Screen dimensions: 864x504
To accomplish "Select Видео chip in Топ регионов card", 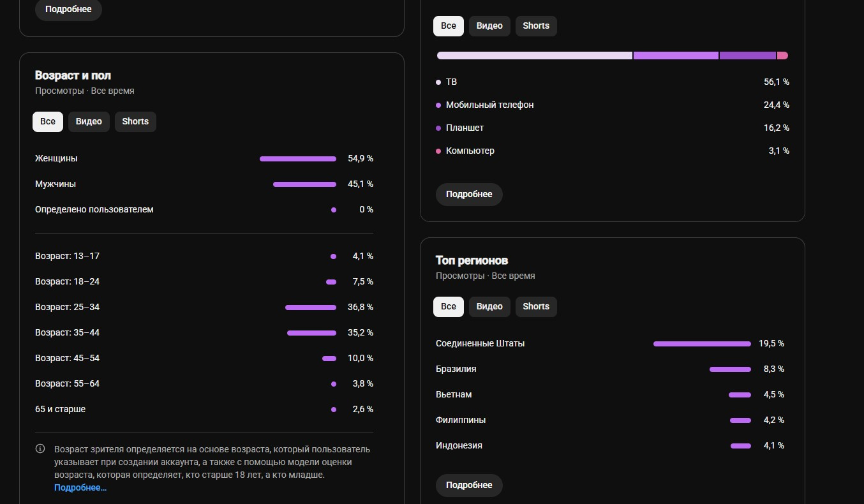I will click(x=489, y=307).
